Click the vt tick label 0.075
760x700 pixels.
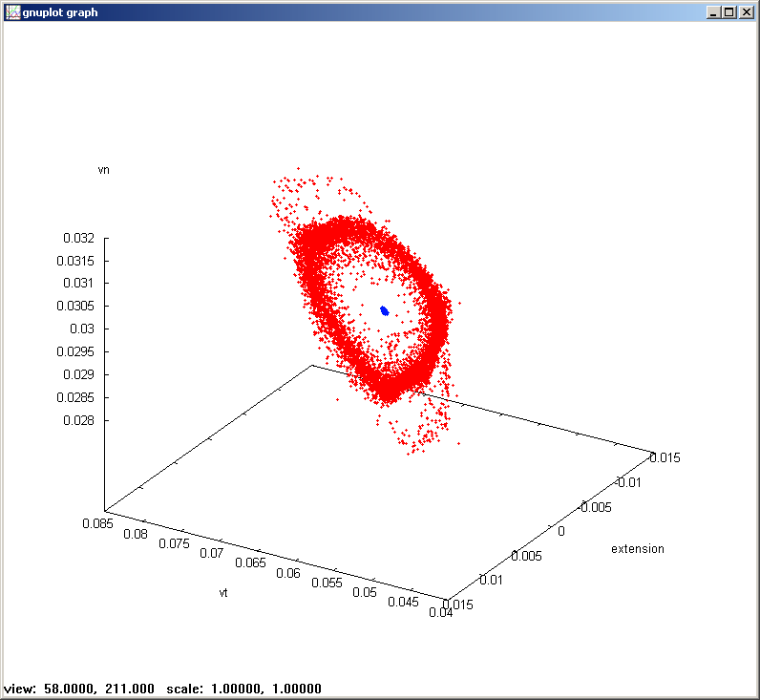[x=174, y=543]
